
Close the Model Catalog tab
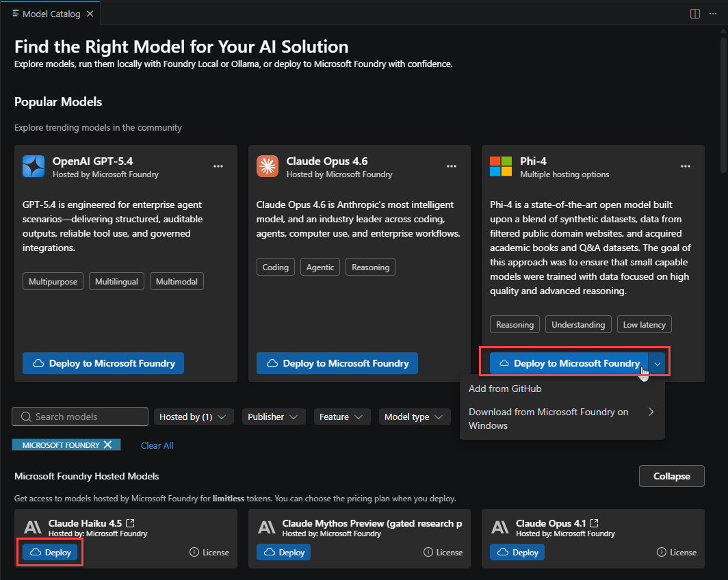click(90, 14)
